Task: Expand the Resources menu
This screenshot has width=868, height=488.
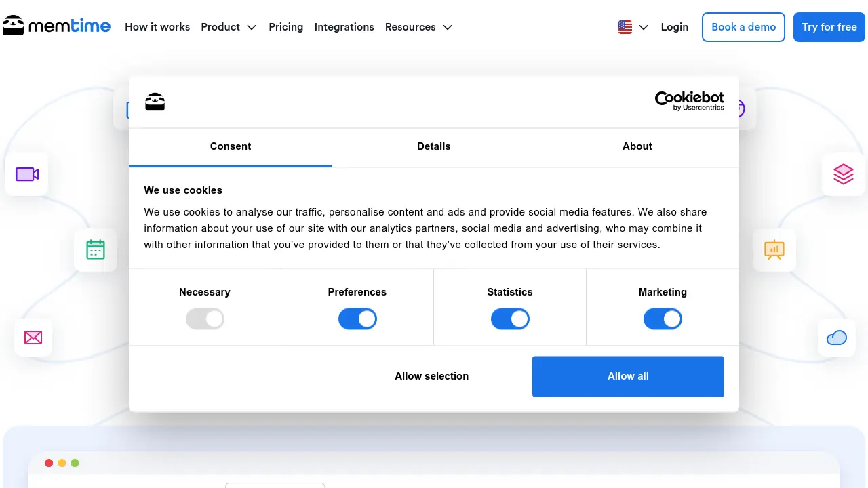Action: click(x=418, y=27)
